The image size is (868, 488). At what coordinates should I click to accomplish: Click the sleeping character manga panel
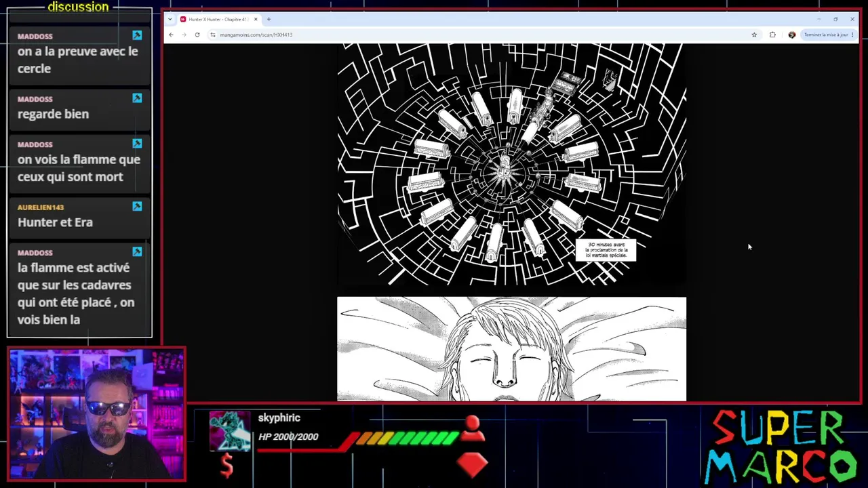click(x=511, y=349)
